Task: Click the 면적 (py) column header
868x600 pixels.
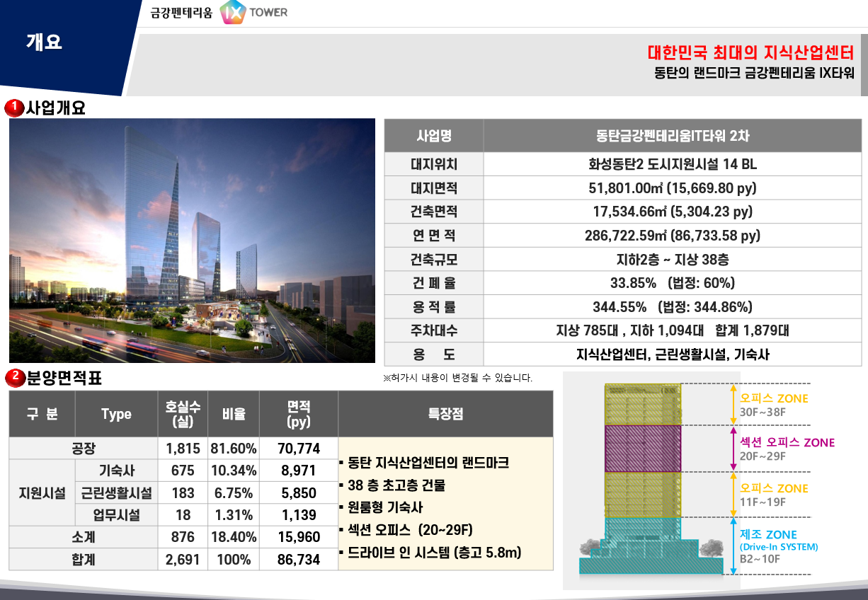Action: tap(299, 414)
